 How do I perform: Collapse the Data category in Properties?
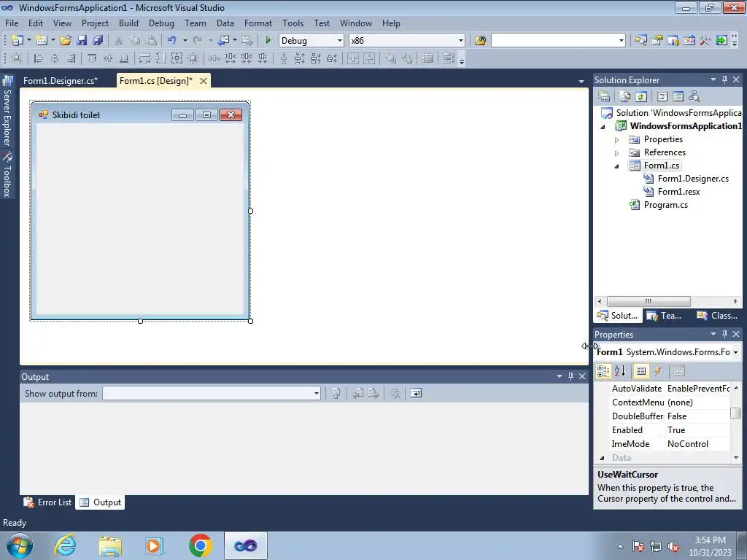coord(602,458)
